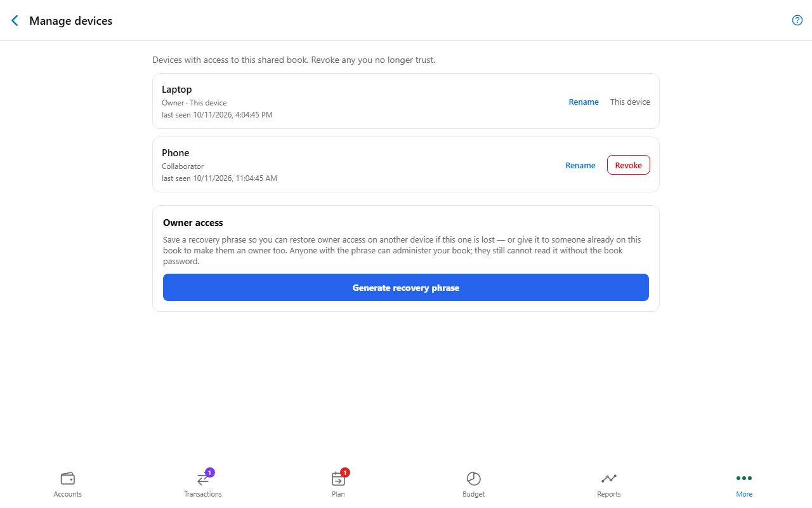Viewport: 812px width, 508px height.
Task: Click the "Devices with access to this shared book" description
Action: pyautogui.click(x=294, y=60)
